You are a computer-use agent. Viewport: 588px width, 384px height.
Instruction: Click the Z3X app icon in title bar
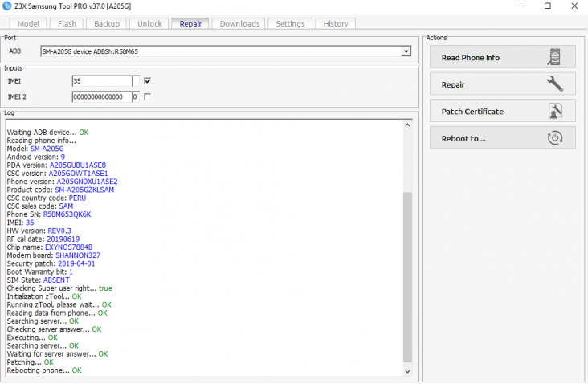tap(6, 6)
